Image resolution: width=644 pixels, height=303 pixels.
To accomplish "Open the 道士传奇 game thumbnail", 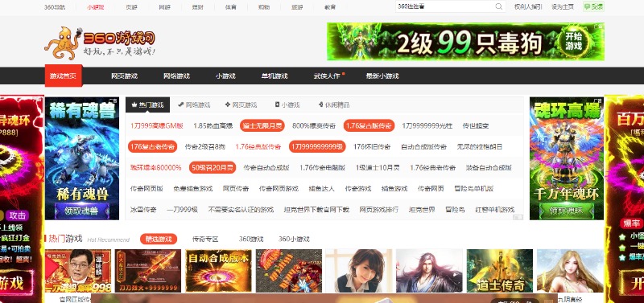I will coord(500,271).
